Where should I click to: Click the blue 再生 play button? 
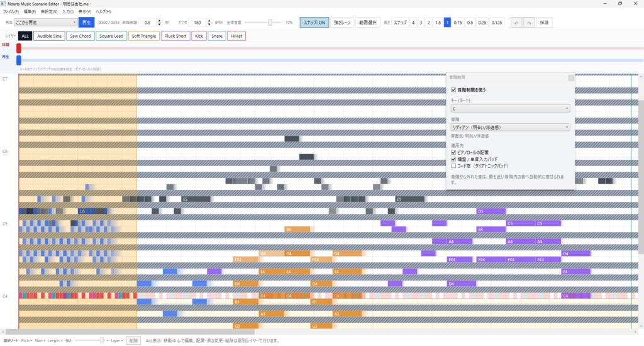coord(86,23)
